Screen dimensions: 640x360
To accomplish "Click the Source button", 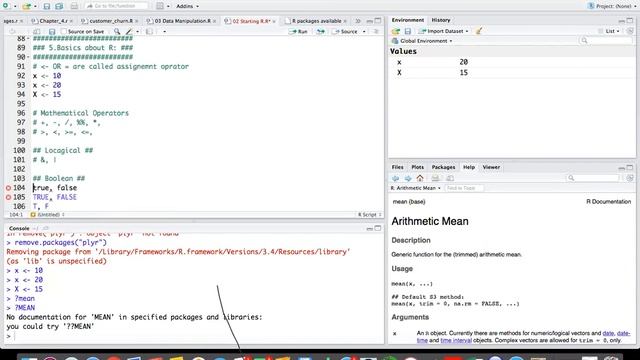I will (x=345, y=31).
